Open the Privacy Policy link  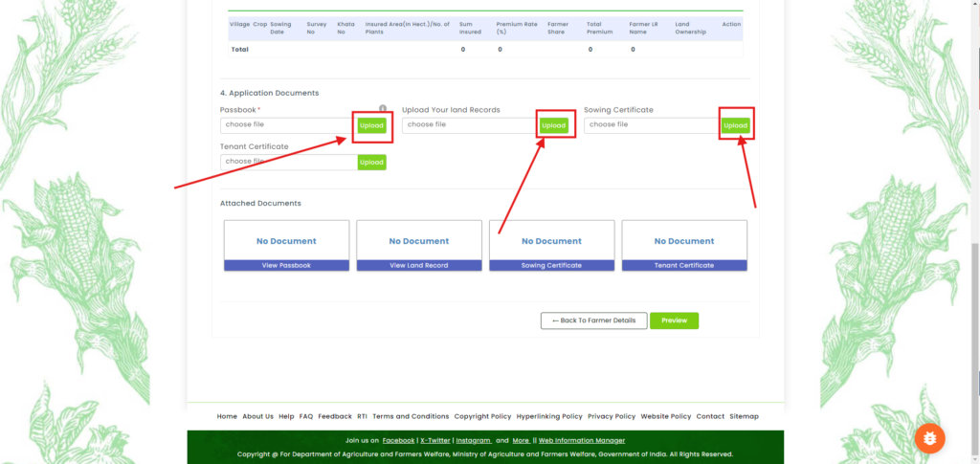612,417
